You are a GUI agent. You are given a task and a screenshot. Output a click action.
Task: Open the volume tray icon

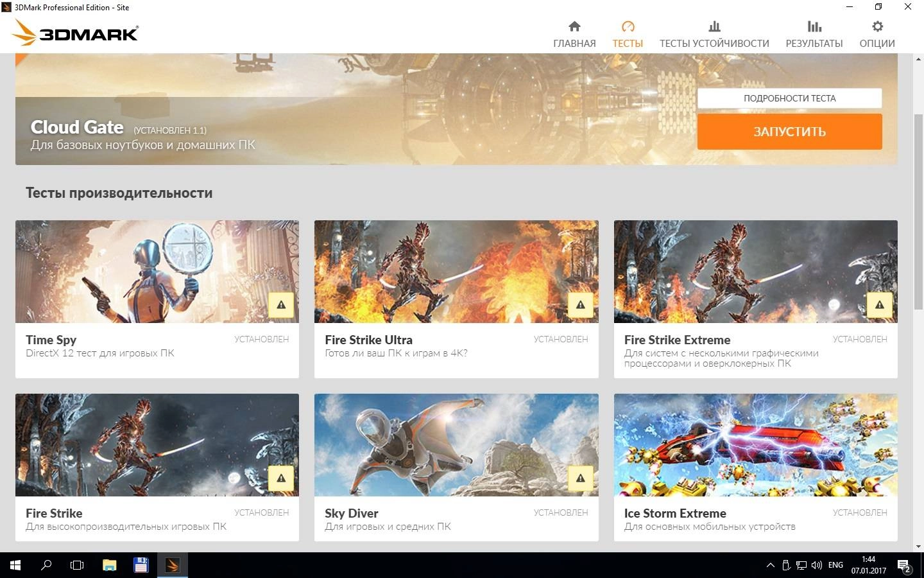(x=817, y=565)
